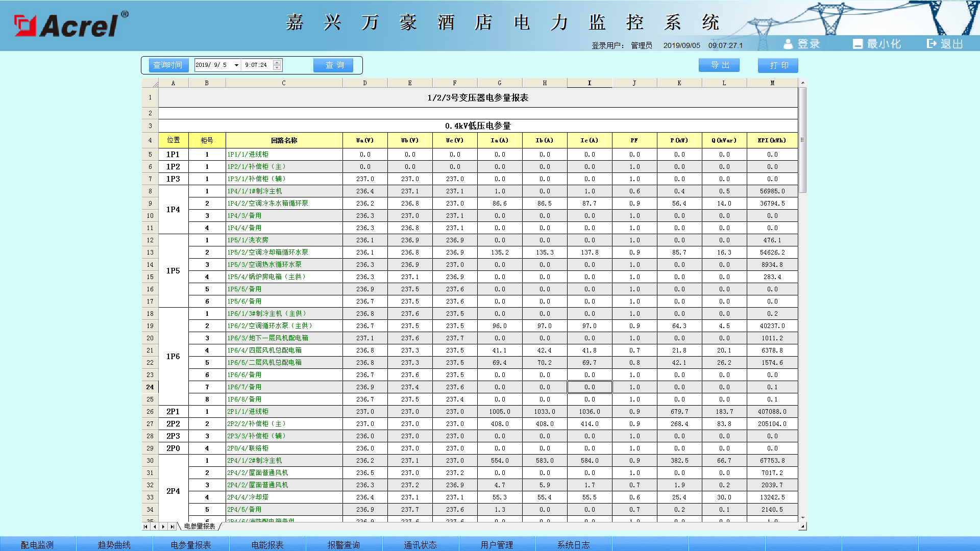The image size is (980, 551).
Task: Click the vertical scrollbar thumb
Action: pos(803,140)
